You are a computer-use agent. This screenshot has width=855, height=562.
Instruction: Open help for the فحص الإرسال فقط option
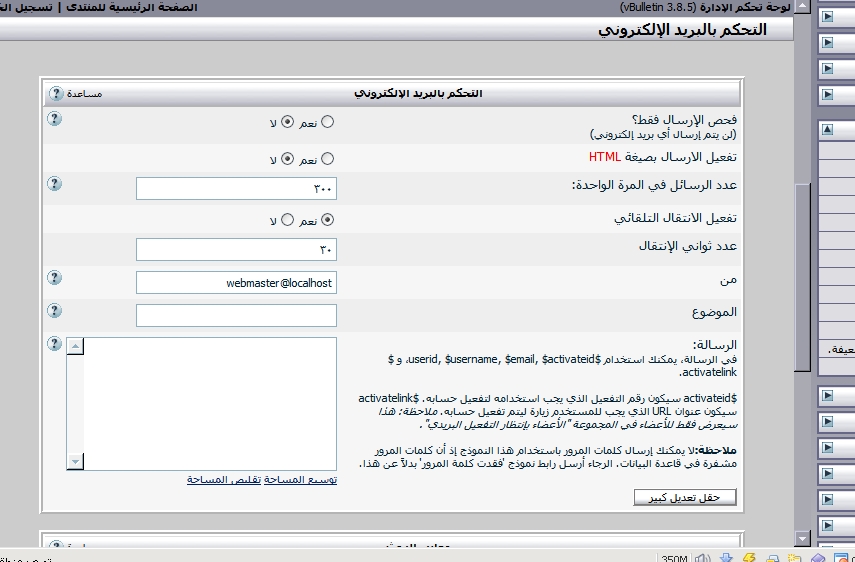[x=54, y=119]
